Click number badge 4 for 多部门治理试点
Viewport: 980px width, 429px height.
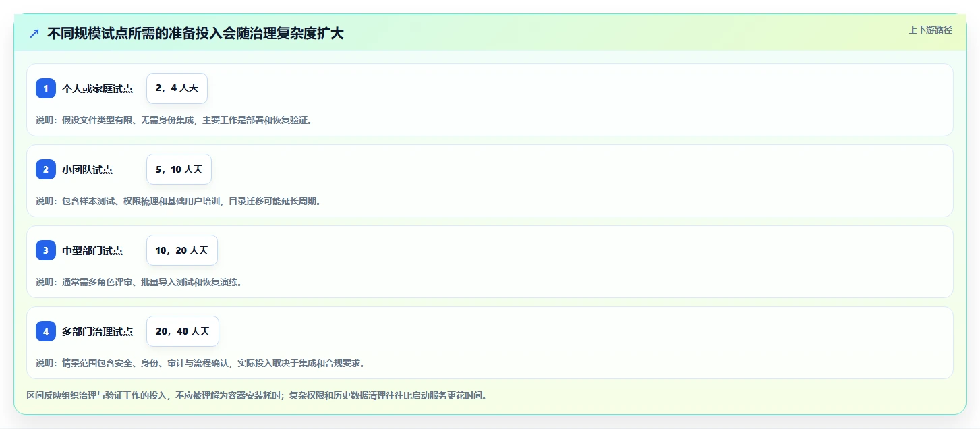tap(46, 331)
